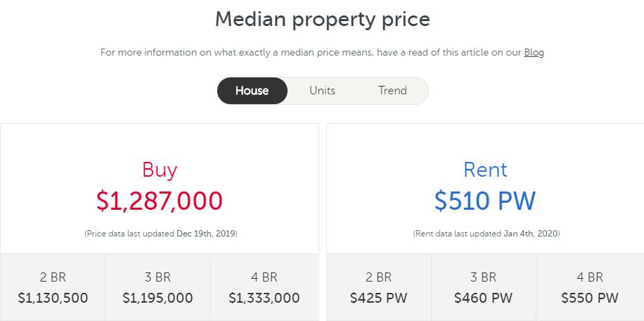The width and height of the screenshot is (644, 321).
Task: Select the 3 BR rent $460 PW cell
Action: (x=484, y=298)
